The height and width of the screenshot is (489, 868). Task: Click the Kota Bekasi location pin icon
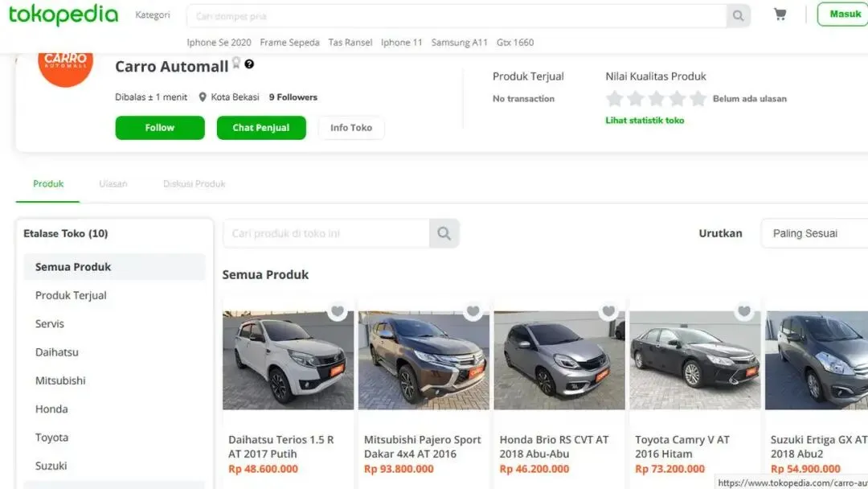[x=203, y=97]
